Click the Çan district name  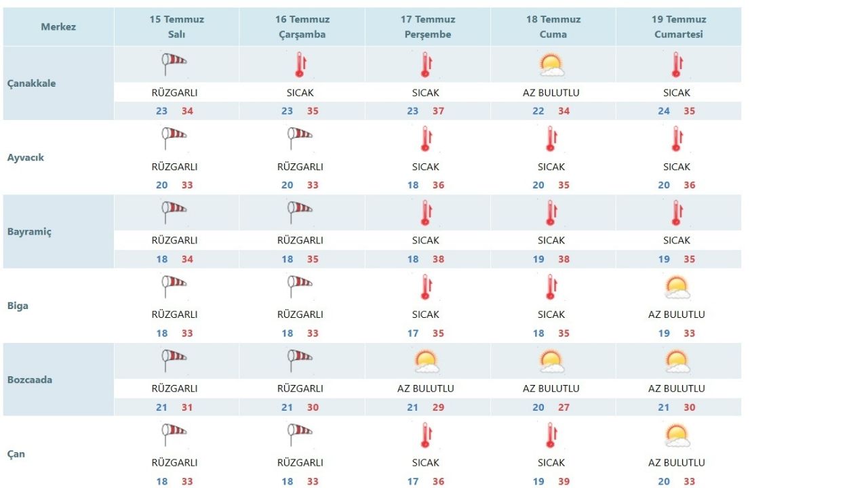[16, 453]
